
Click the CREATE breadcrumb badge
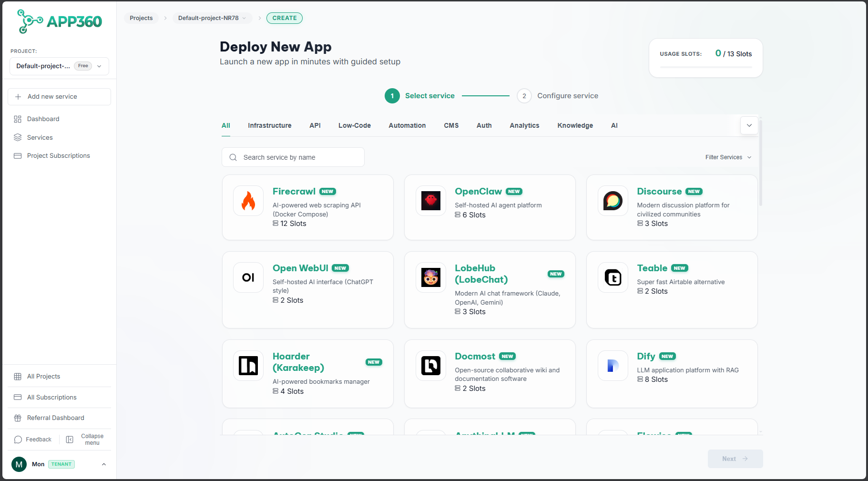[285, 18]
